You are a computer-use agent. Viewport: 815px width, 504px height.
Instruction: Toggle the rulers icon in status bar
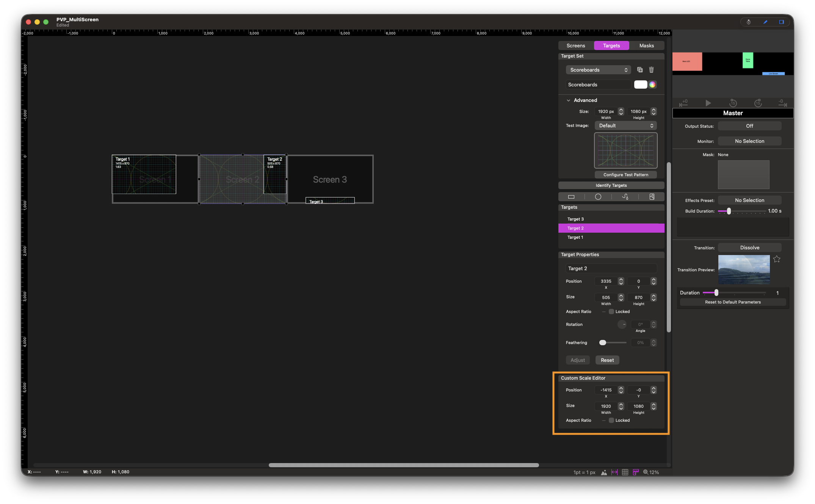[x=636, y=472]
